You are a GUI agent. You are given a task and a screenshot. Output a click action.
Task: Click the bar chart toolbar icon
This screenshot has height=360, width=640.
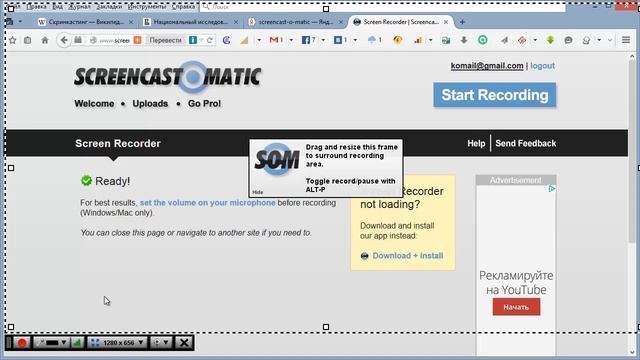pyautogui.click(x=418, y=40)
